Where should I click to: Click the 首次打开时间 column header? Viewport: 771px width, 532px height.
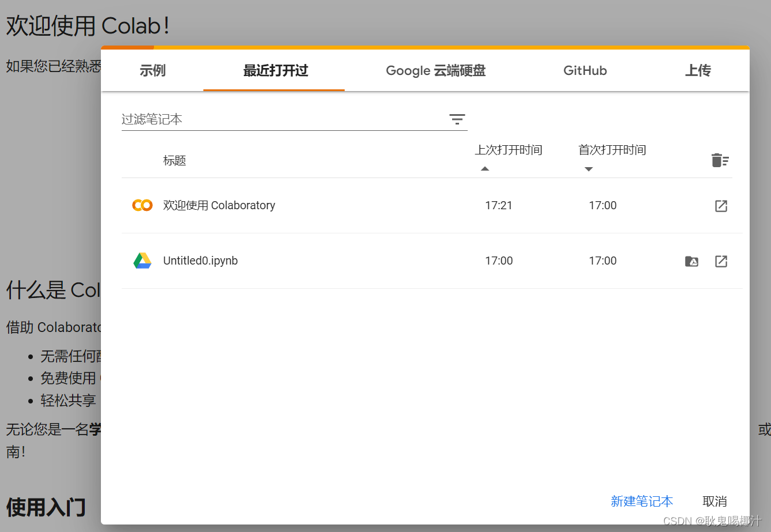(612, 150)
